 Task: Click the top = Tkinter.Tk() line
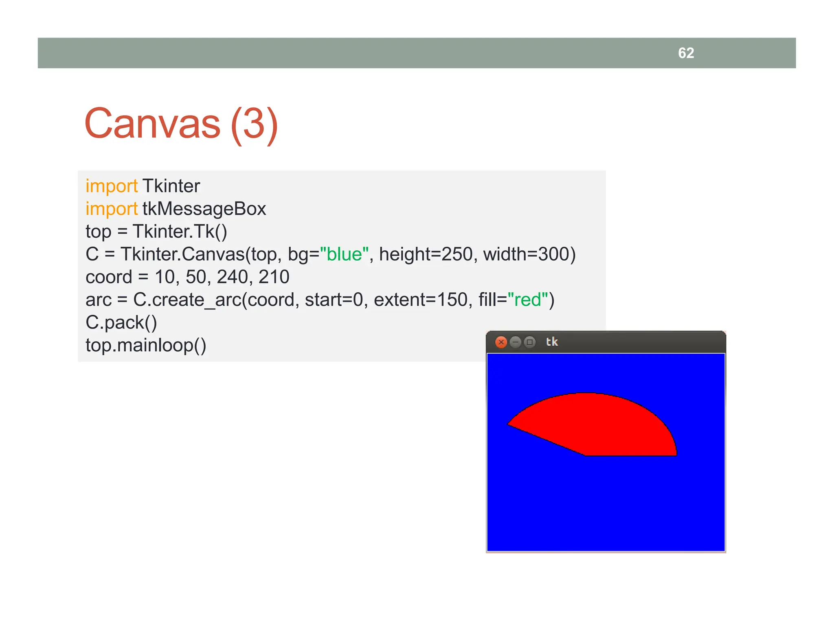click(156, 232)
